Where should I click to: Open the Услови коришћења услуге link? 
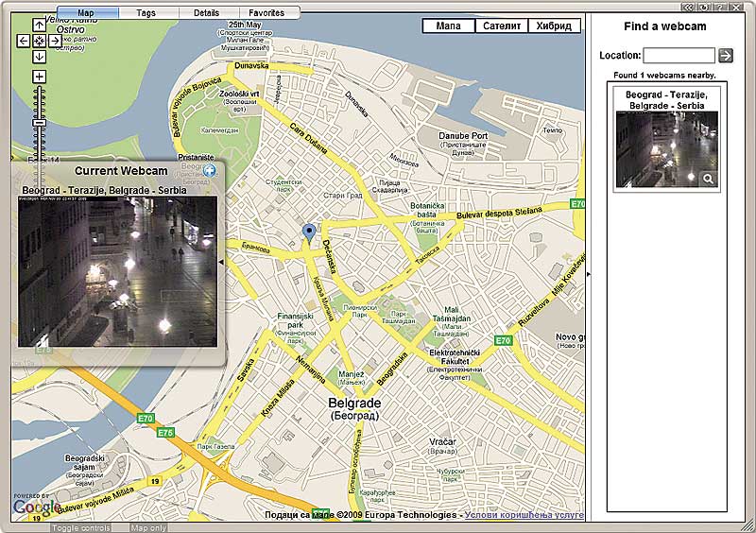(524, 515)
